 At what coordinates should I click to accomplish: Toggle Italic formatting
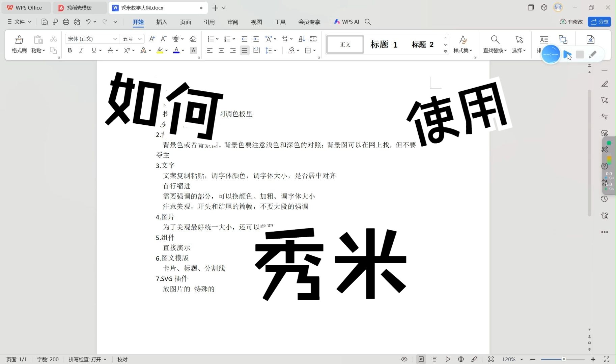click(81, 50)
